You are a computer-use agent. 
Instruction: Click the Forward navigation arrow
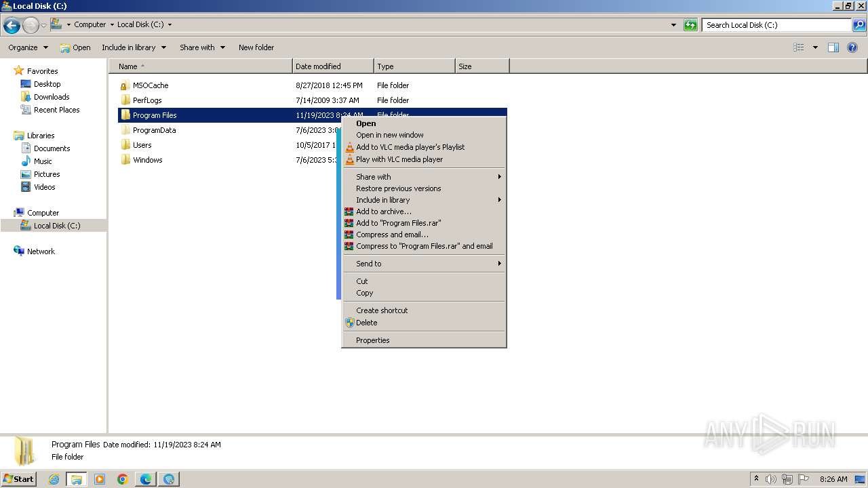[31, 26]
